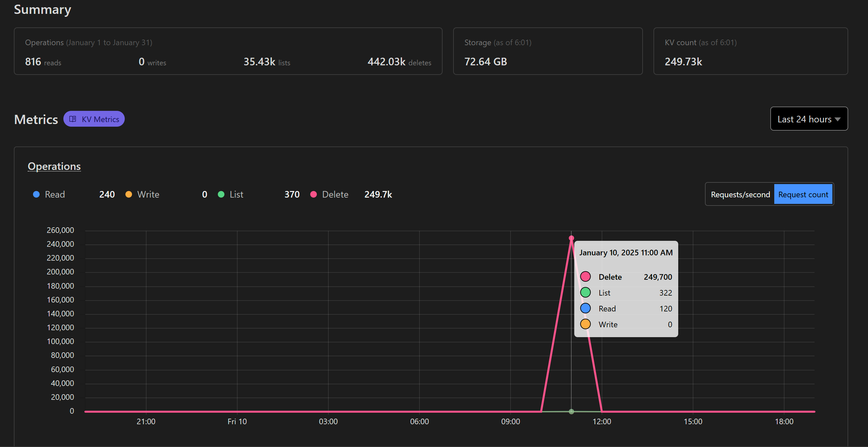
Task: Click the Storage 72.64 GB summary card
Action: (548, 51)
